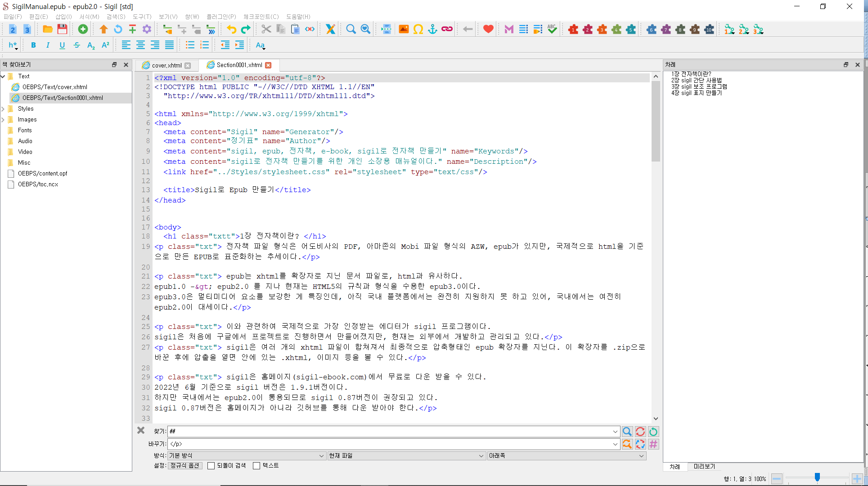Save the epub with the floppy disk icon
868x486 pixels.
pos(62,30)
